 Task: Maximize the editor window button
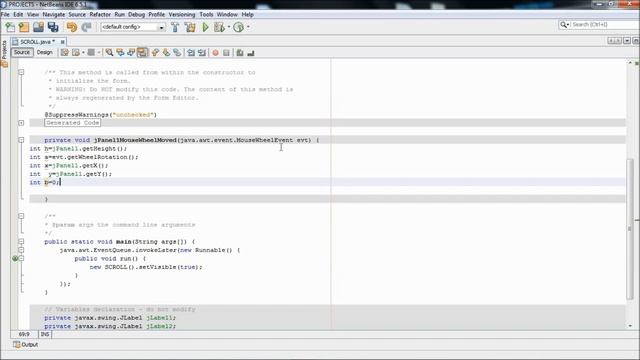click(636, 41)
